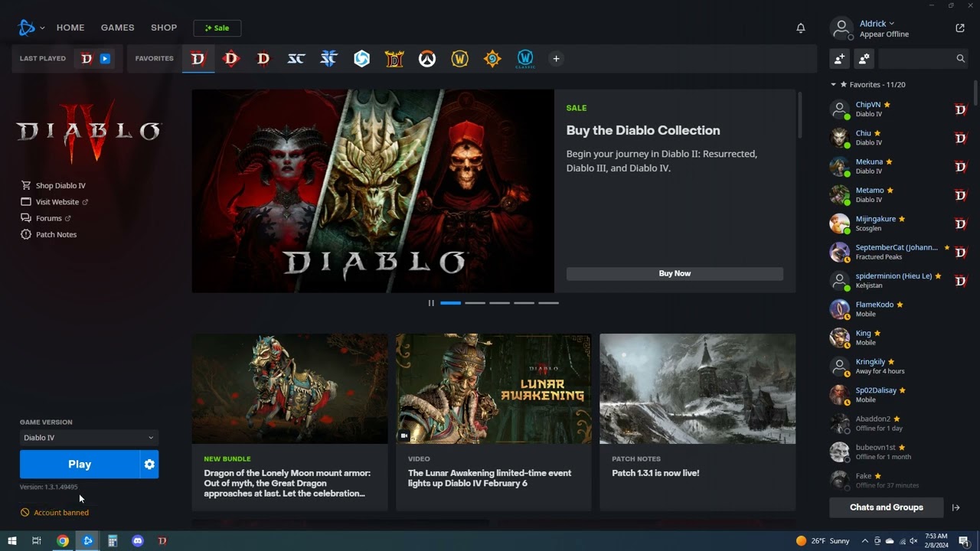The width and height of the screenshot is (980, 551).
Task: Pop out the social panel window
Action: pos(960,28)
